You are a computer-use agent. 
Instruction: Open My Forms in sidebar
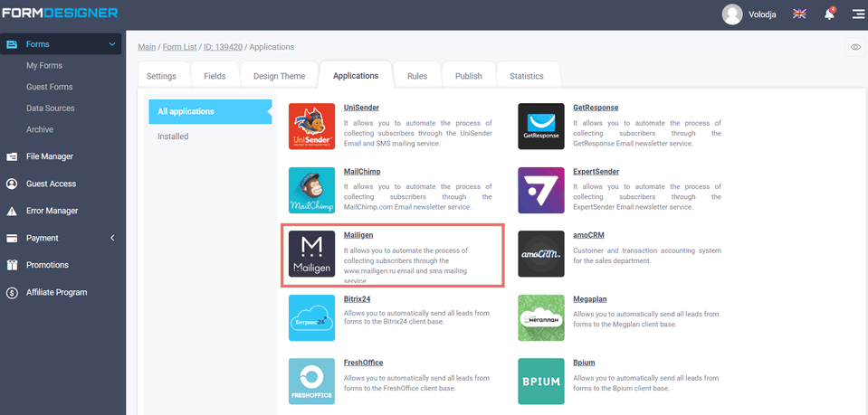coord(44,66)
